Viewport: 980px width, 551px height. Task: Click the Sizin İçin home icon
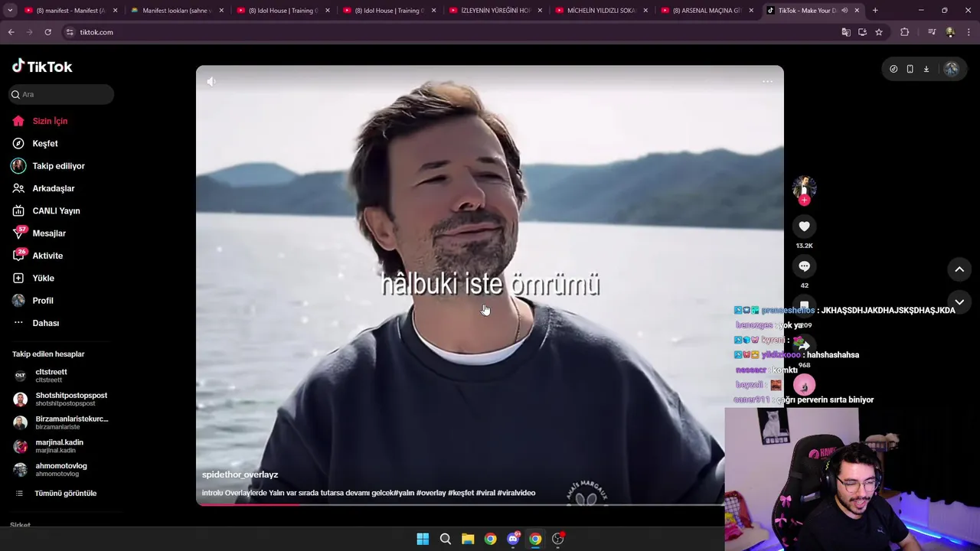click(18, 121)
